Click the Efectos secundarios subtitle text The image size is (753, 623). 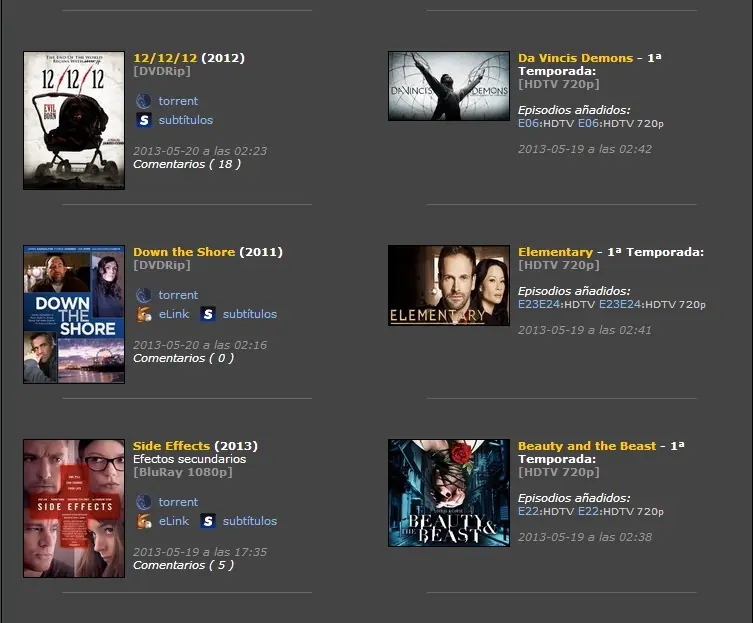pyautogui.click(x=190, y=459)
